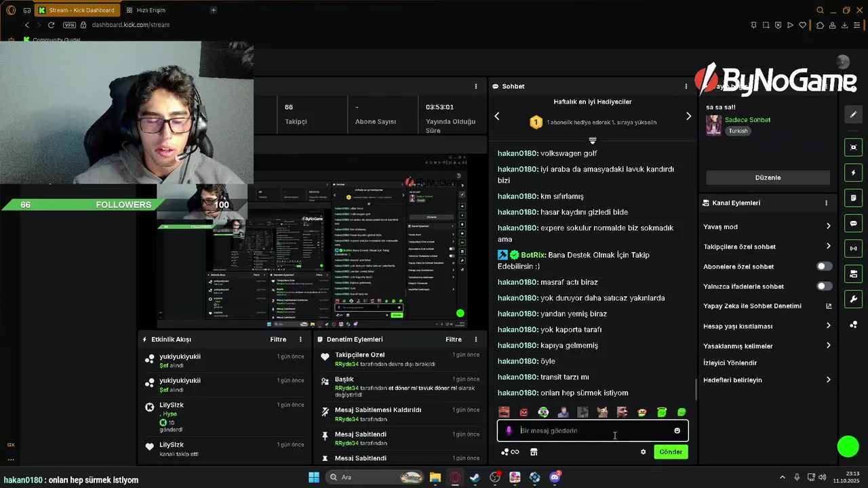Open the shop icon below message box
The width and height of the screenshot is (868, 488).
(x=534, y=452)
